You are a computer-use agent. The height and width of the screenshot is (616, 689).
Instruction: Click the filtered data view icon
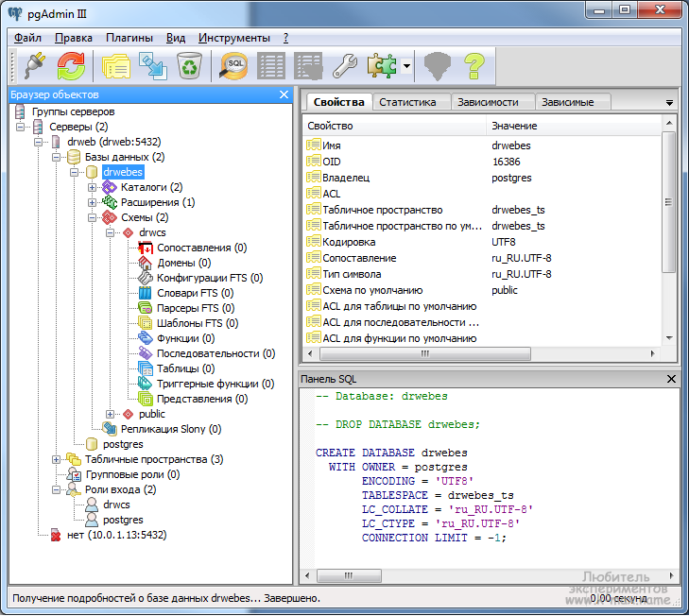[x=308, y=66]
